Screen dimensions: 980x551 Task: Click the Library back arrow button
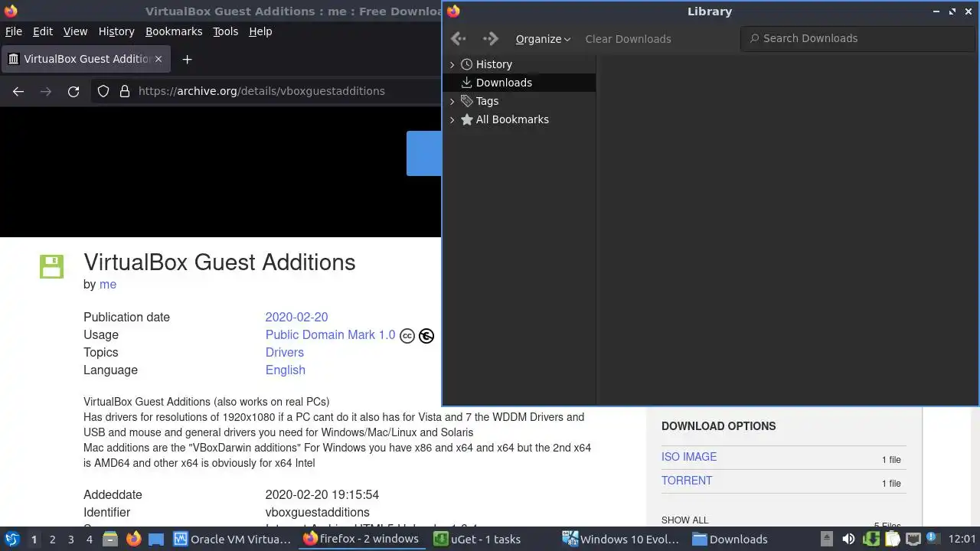click(459, 38)
